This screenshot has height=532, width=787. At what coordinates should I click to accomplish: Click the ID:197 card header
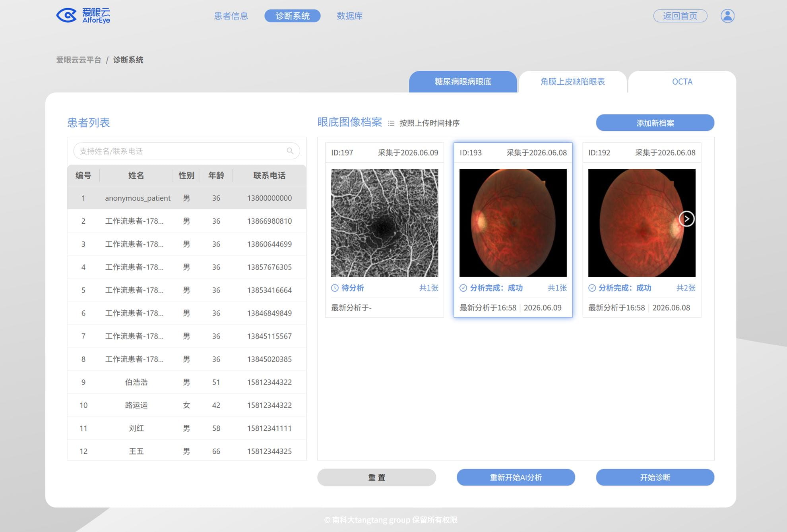[385, 153]
